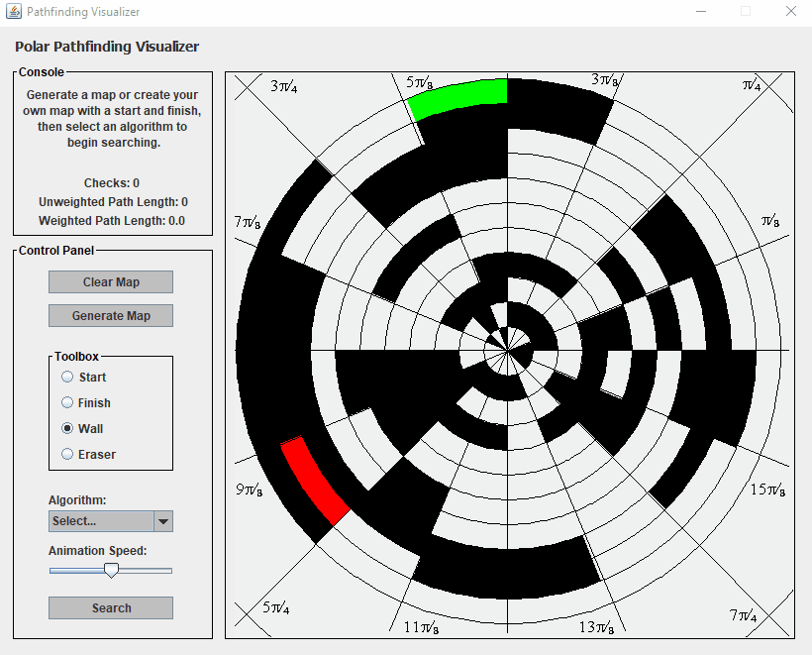Screen dimensions: 812x655
Task: Click the green start cell on the grid
Action: tap(458, 97)
